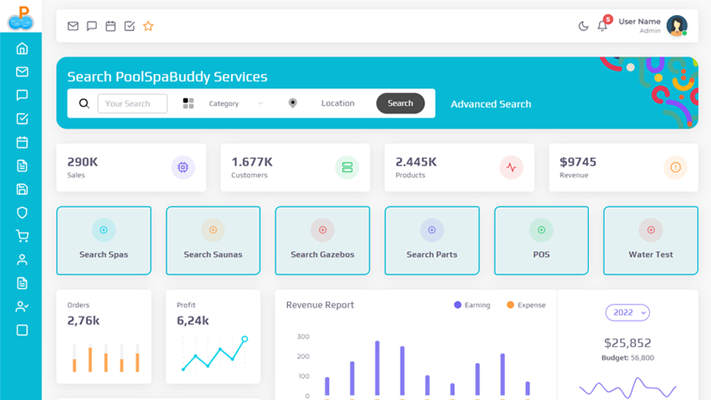Click the Customers green server icon
711x400 pixels.
[347, 167]
